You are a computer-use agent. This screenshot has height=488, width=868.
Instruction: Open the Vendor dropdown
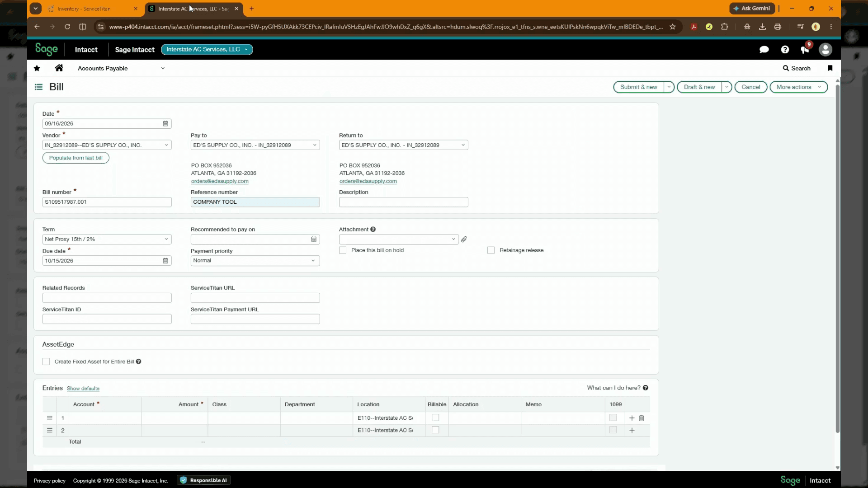pos(166,145)
